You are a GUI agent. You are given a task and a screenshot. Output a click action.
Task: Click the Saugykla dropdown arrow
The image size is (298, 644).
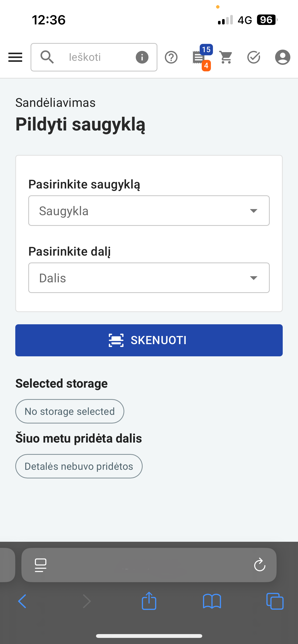coord(254,211)
